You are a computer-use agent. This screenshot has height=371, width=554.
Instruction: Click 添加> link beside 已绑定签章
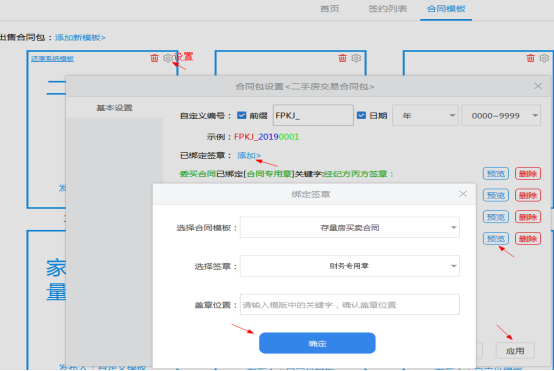pos(249,155)
